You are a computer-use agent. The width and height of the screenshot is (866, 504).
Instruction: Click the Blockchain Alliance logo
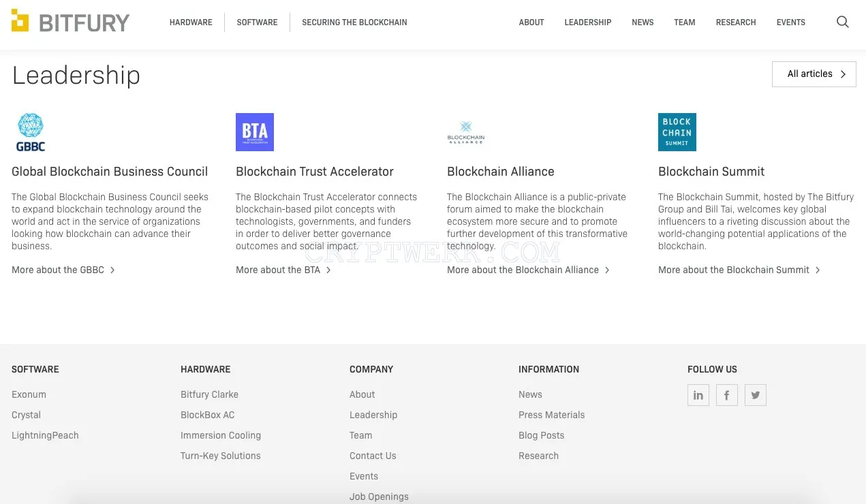pyautogui.click(x=466, y=132)
